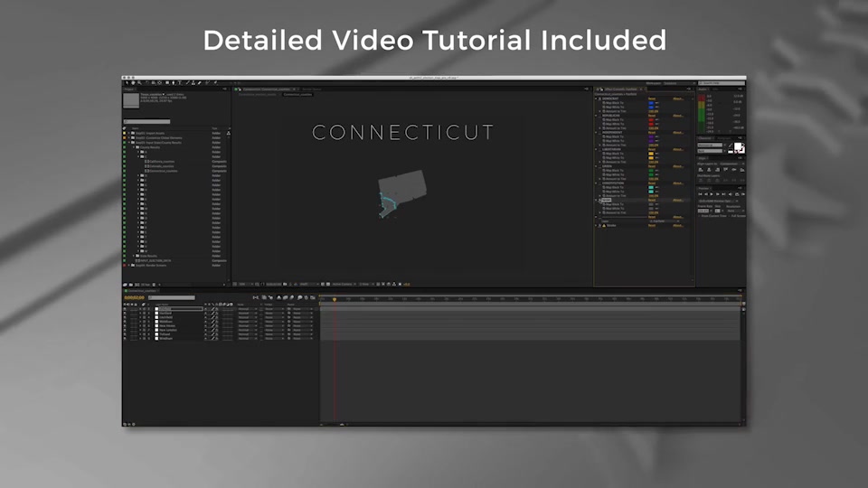Click the last frame button in Preview
This screenshot has width=868, height=488.
point(724,194)
